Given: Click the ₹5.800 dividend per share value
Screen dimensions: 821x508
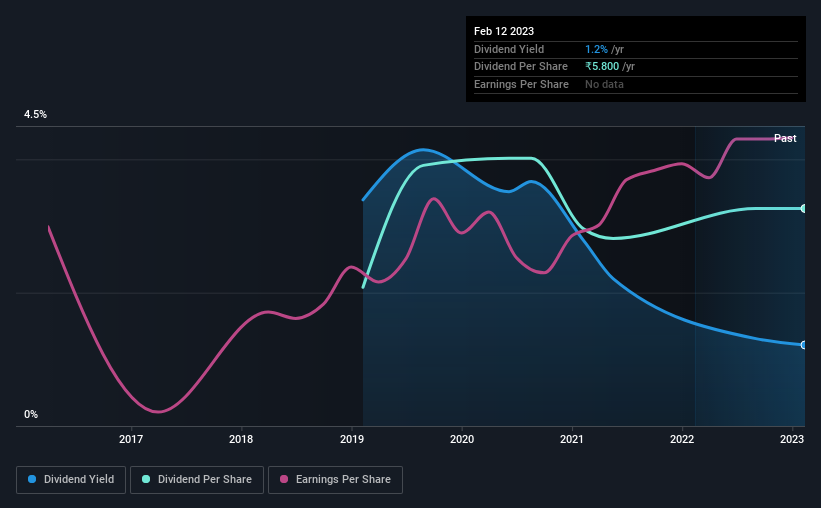Looking at the screenshot, I should click(x=602, y=67).
